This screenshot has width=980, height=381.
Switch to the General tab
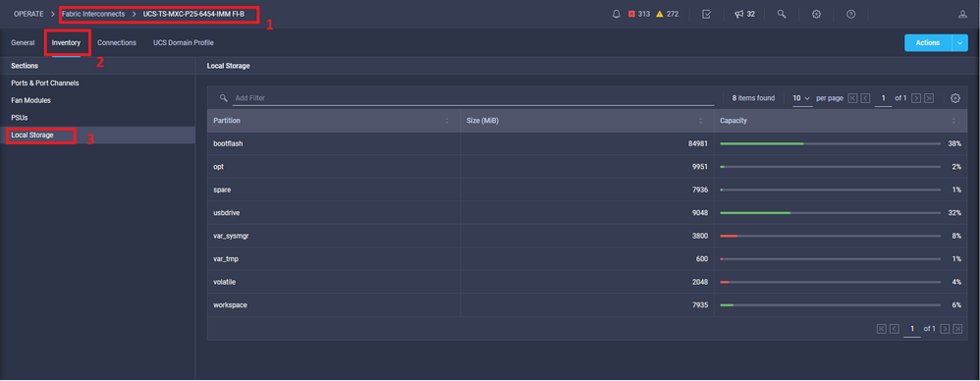pyautogui.click(x=23, y=43)
